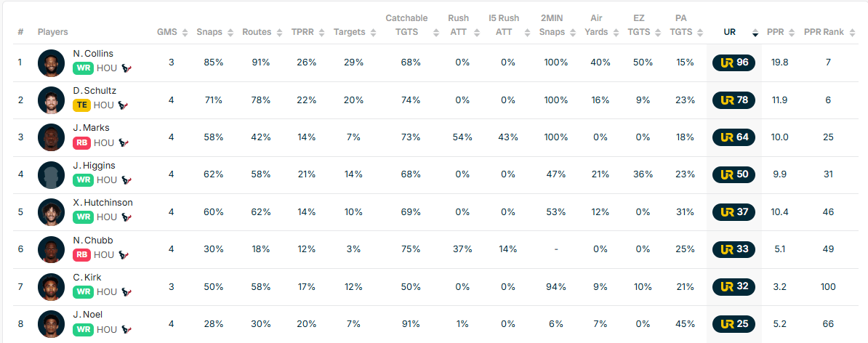Screen dimensions: 868x343
Task: Click the Catchable TGTS column header
Action: (x=407, y=25)
